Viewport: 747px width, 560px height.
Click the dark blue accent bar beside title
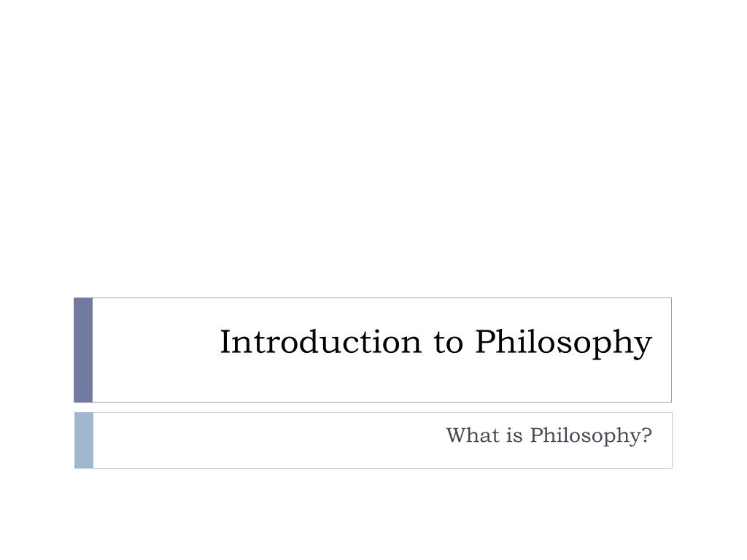[x=83, y=350]
